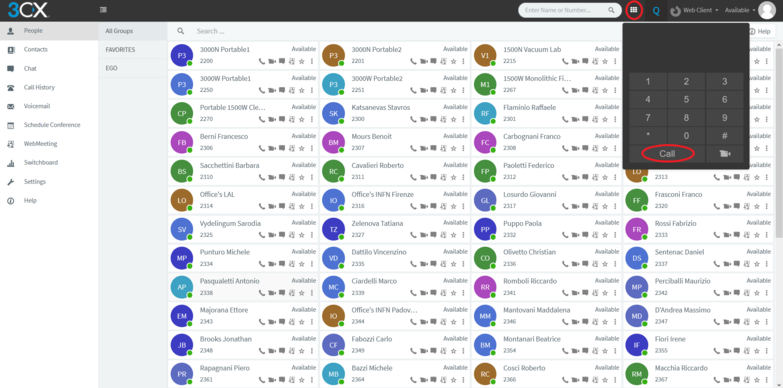Star Office's LAL as favorite
Viewport: 783px width, 388px height.
(302, 206)
